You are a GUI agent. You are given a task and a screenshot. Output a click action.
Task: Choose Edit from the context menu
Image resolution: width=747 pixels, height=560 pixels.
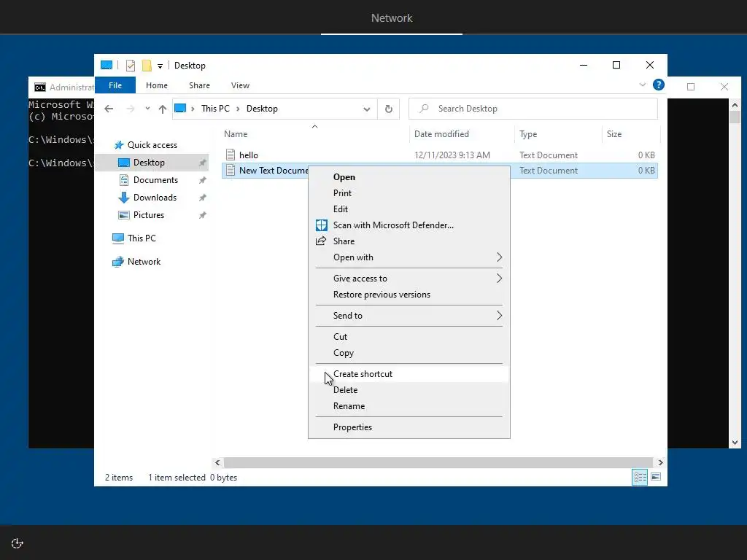[409, 209]
